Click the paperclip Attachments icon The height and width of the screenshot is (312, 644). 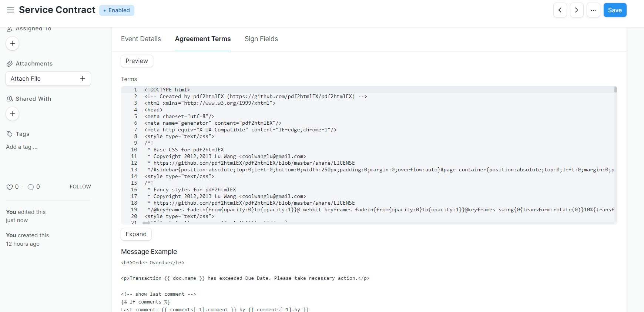pyautogui.click(x=10, y=64)
